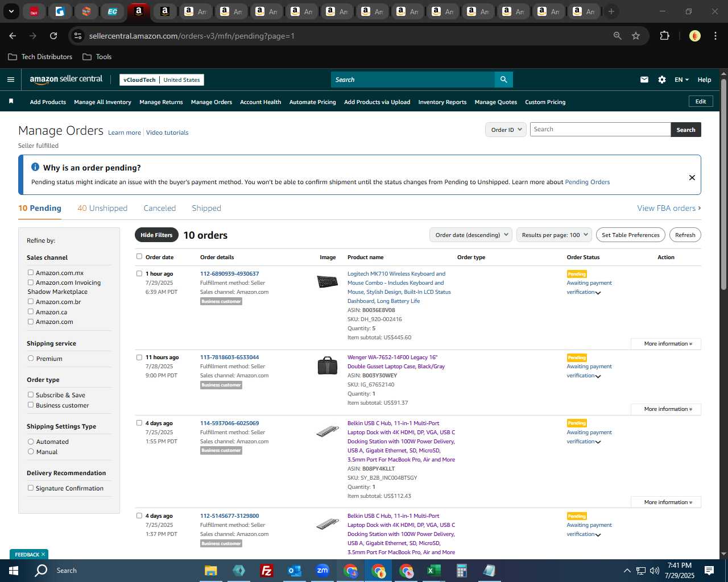Click the Refresh orders button

(x=685, y=235)
